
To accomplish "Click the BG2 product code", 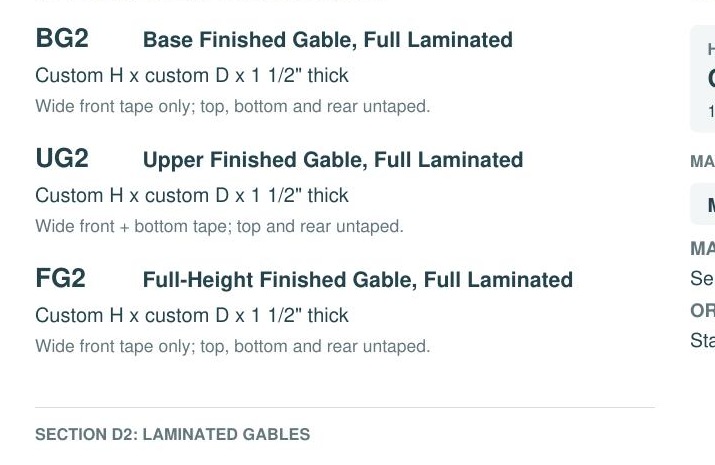I will (x=62, y=38).
